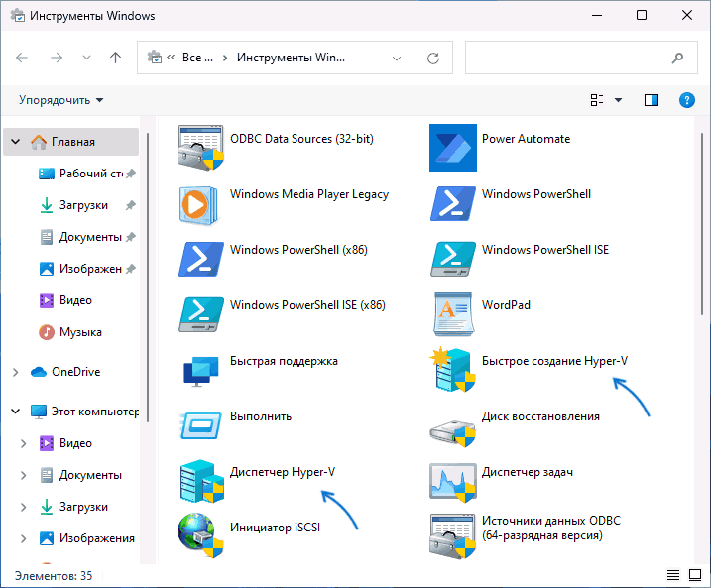
Task: Open Музыка in navigation pane
Action: click(x=70, y=332)
